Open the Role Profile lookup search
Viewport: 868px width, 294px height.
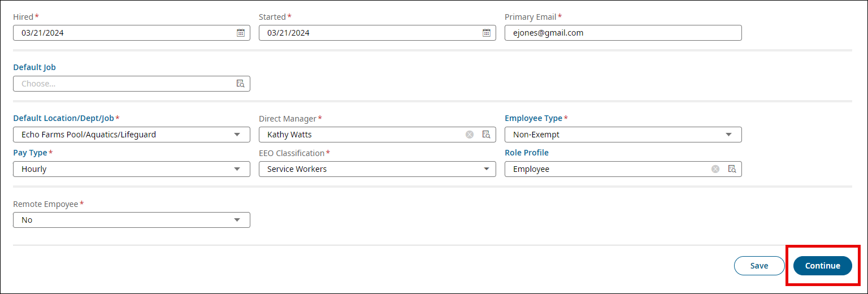pyautogui.click(x=732, y=169)
